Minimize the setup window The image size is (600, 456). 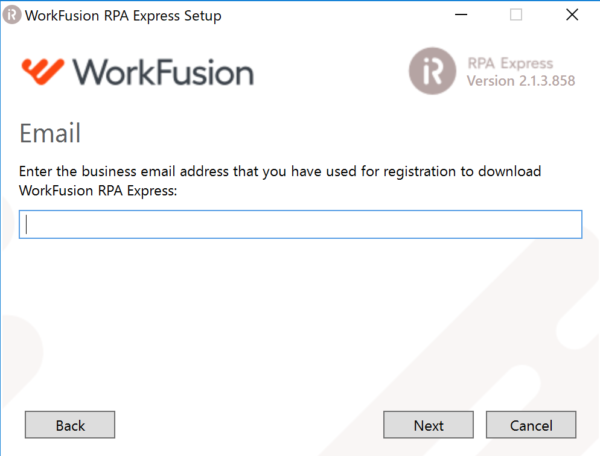pyautogui.click(x=461, y=15)
